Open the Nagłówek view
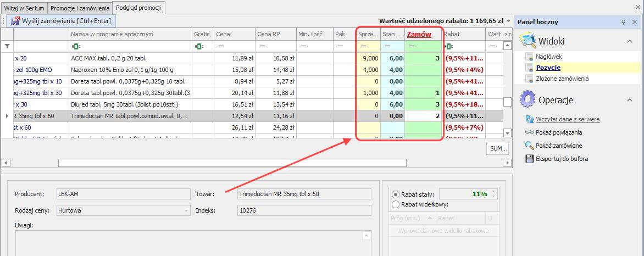Screen dimensions: 644x256 [x=549, y=57]
